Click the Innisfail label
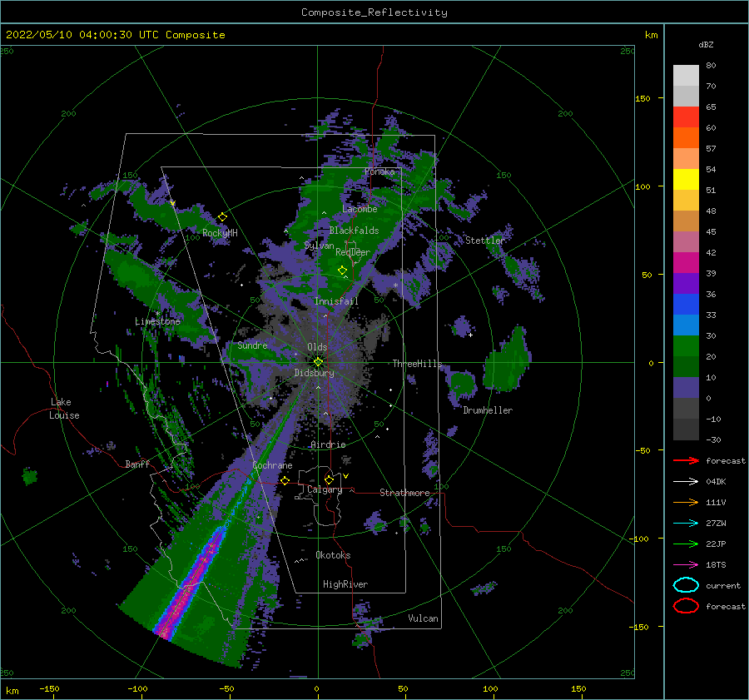The width and height of the screenshot is (749, 700). pyautogui.click(x=336, y=301)
